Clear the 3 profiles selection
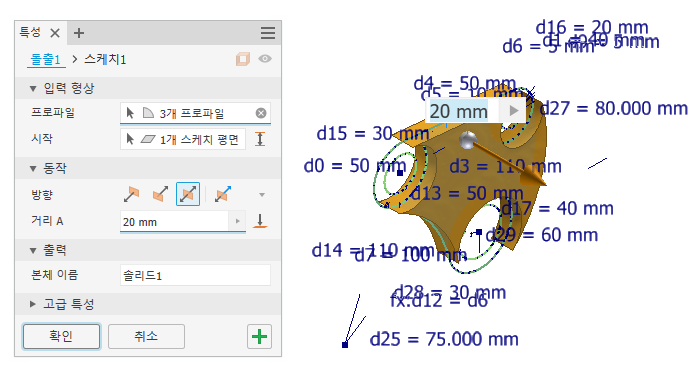The image size is (695, 367). pyautogui.click(x=261, y=113)
